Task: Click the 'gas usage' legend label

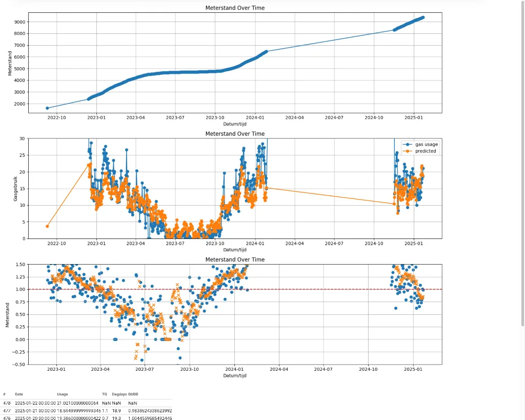Action: tap(426, 145)
